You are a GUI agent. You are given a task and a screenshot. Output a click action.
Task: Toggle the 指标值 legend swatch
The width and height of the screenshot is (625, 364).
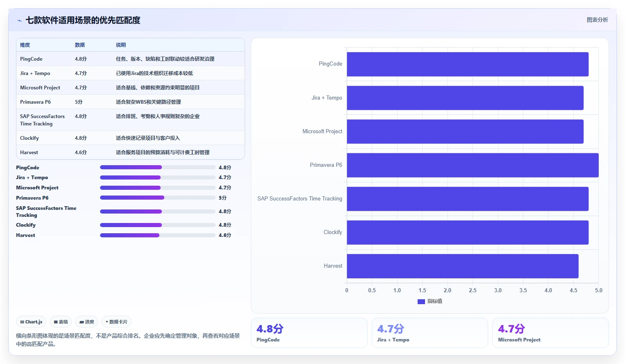tap(421, 301)
